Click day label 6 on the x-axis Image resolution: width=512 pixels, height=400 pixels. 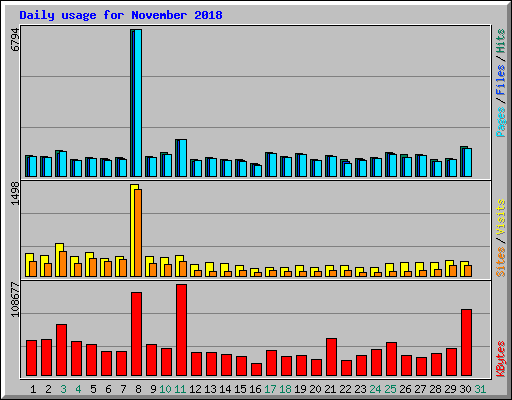tap(108, 389)
